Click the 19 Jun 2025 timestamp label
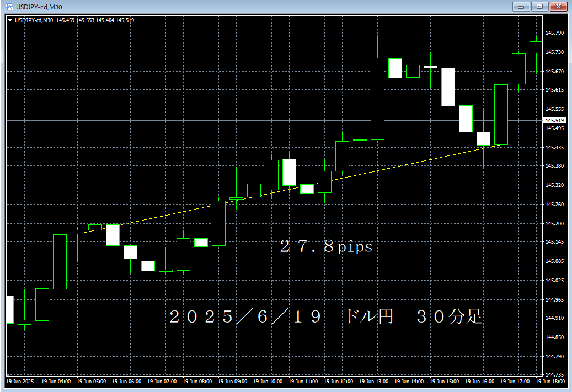The width and height of the screenshot is (572, 392). pos(20,382)
